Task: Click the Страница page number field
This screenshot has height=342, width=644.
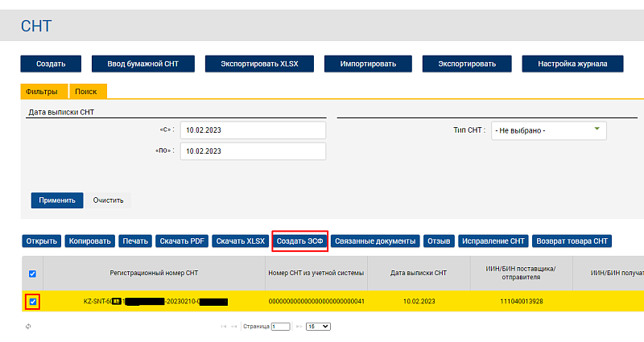Action: tap(280, 327)
